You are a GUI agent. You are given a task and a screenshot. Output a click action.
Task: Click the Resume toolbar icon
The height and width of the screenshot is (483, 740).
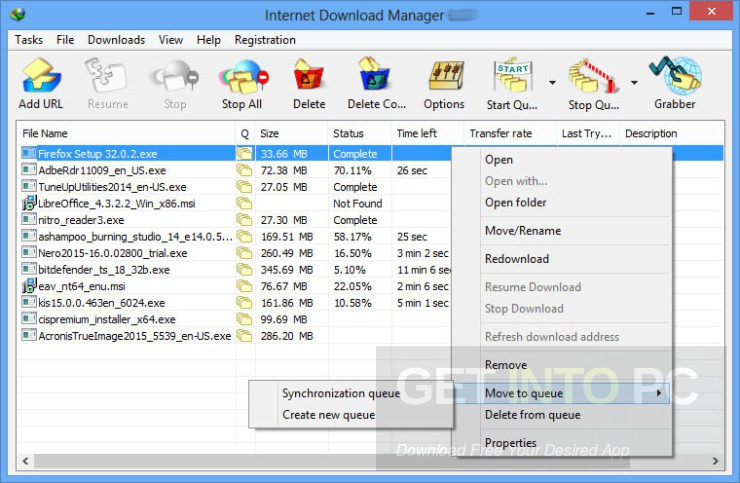(x=107, y=76)
